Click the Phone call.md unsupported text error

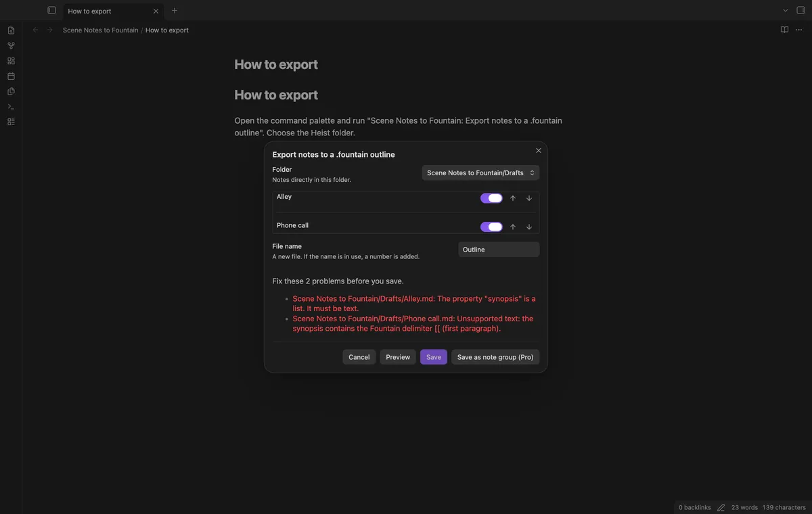point(413,324)
